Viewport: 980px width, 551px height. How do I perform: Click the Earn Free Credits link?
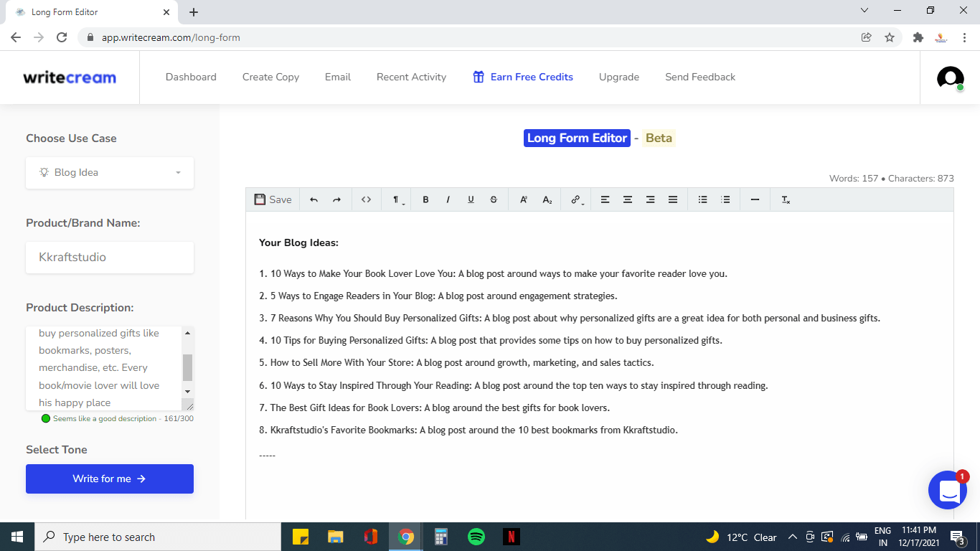click(x=523, y=77)
